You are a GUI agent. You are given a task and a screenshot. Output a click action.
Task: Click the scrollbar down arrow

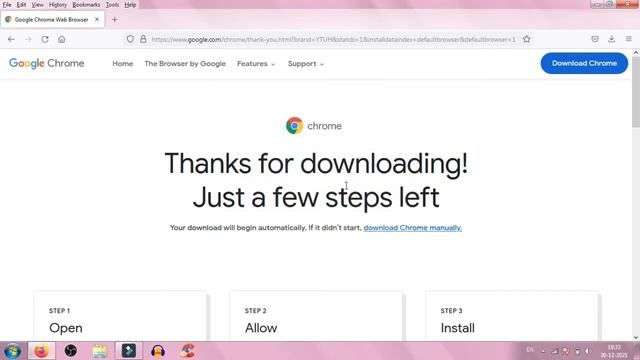636,338
